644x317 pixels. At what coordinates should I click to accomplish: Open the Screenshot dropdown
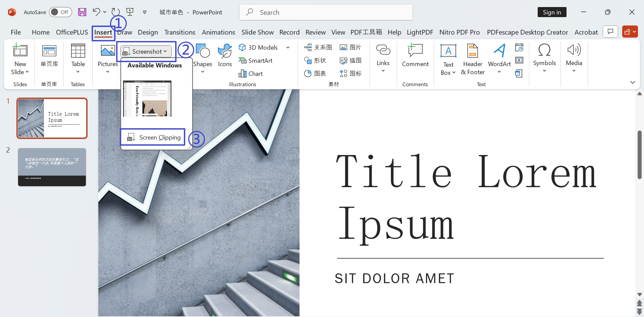pyautogui.click(x=146, y=51)
